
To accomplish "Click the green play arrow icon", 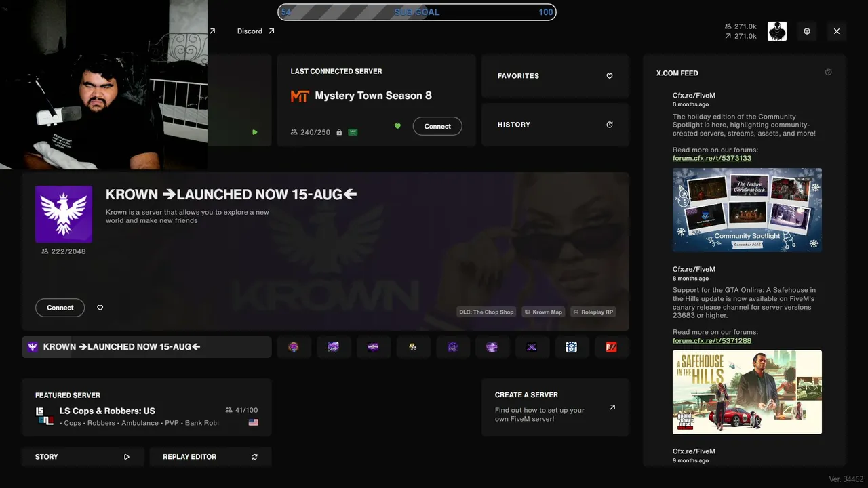I will pyautogui.click(x=255, y=132).
